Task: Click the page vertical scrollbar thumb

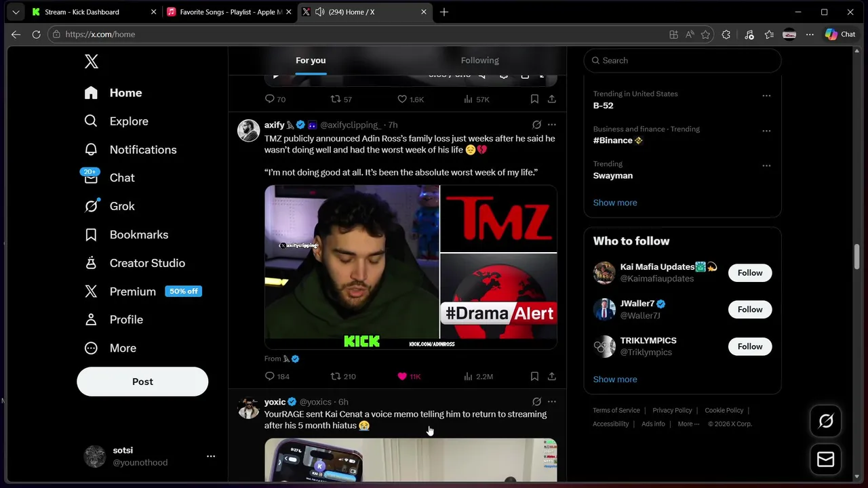Action: [857, 256]
